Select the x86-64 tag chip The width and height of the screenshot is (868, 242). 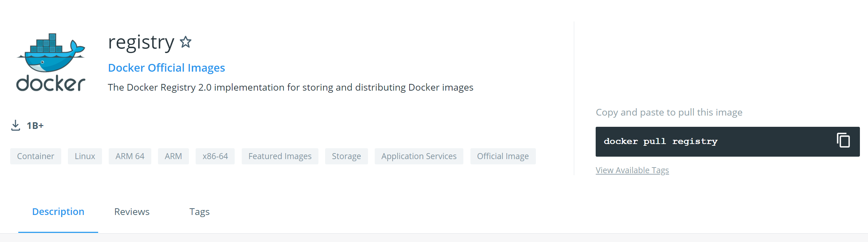point(215,156)
